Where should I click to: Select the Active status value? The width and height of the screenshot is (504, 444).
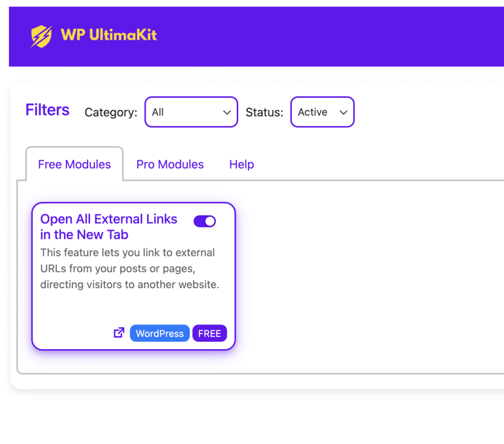(313, 112)
